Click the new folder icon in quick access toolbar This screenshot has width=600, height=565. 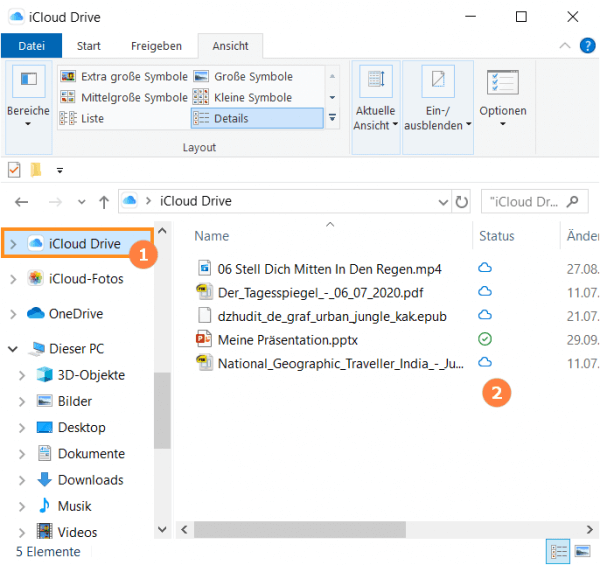click(x=36, y=170)
